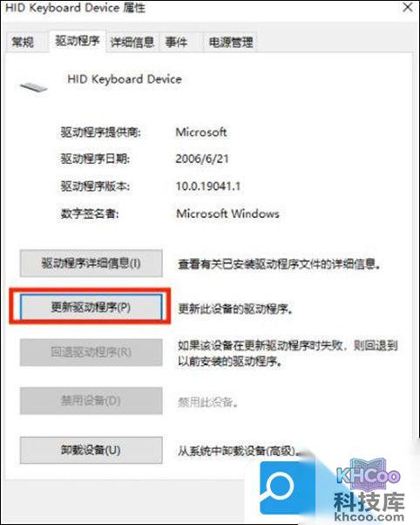Click the KHCoo book logo
This screenshot has height=525, width=420.
[368, 474]
